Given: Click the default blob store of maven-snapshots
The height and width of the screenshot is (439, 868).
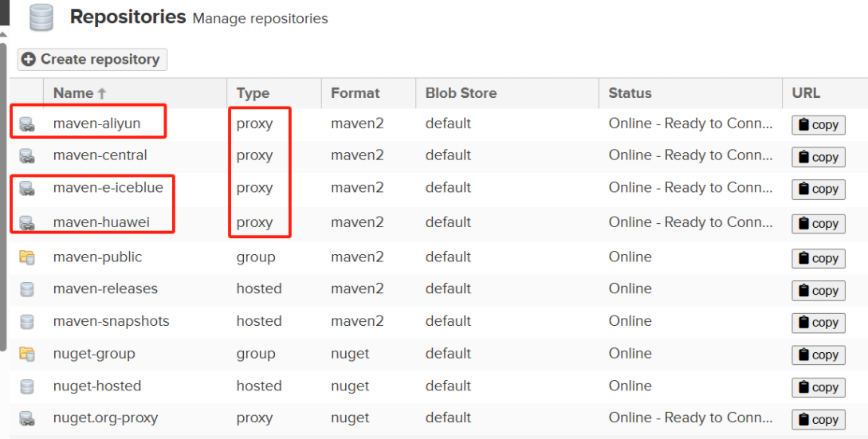Looking at the screenshot, I should [x=448, y=321].
